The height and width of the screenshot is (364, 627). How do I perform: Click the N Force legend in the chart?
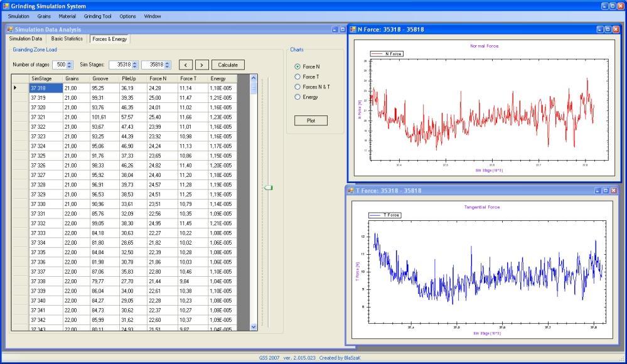pos(387,53)
